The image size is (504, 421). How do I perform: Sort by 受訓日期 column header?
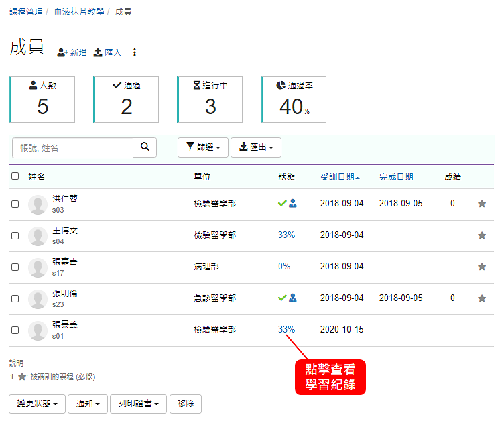coord(339,177)
